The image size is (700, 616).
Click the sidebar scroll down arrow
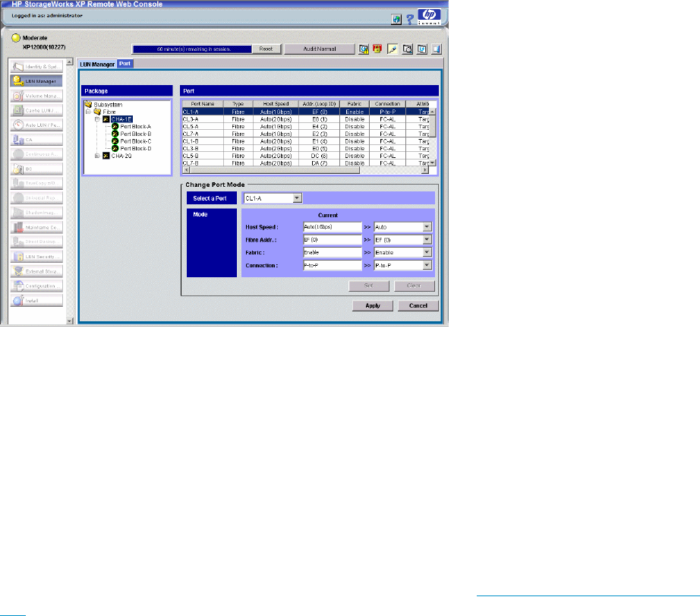click(x=69, y=321)
